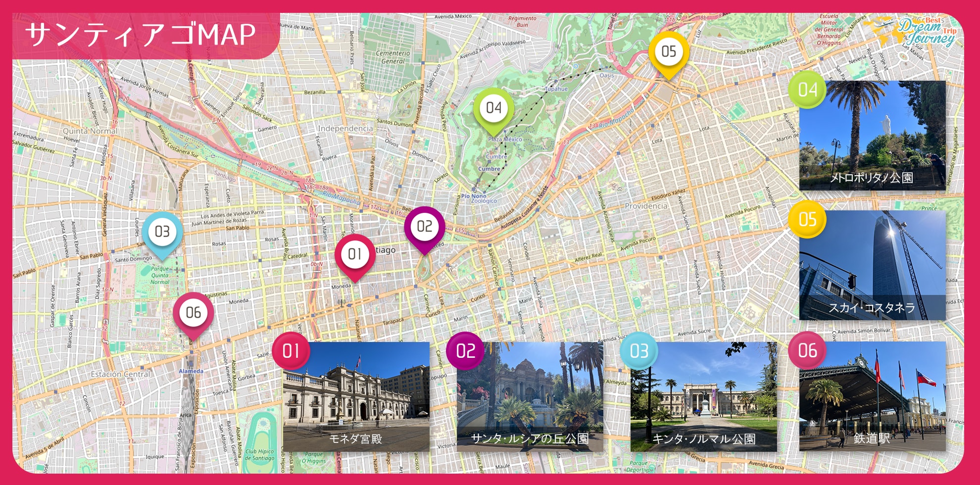
Task: Select the light blue map pin 03
Action: [x=162, y=232]
